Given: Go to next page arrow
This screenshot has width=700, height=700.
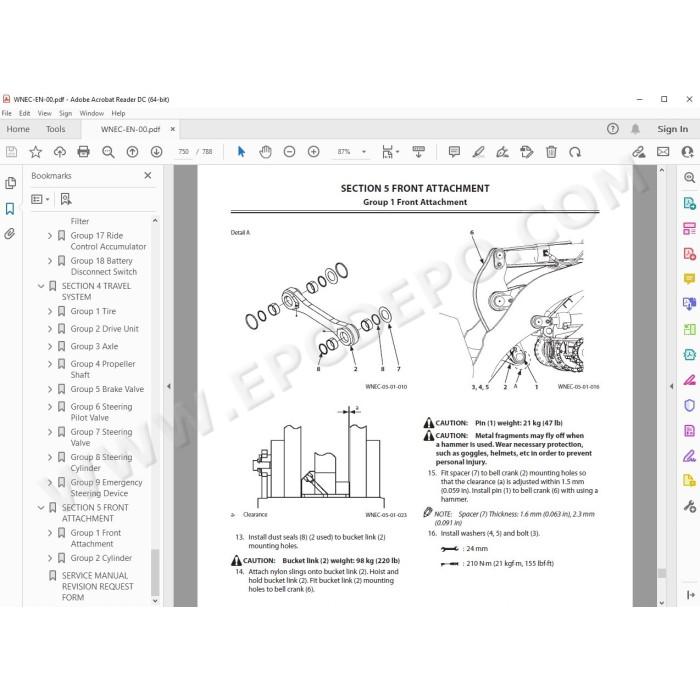Looking at the screenshot, I should (156, 152).
